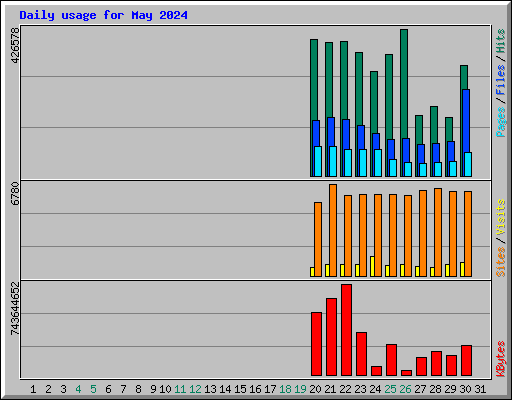Click the red KBytes bar for day 21
This screenshot has width=512, height=400.
(331, 337)
